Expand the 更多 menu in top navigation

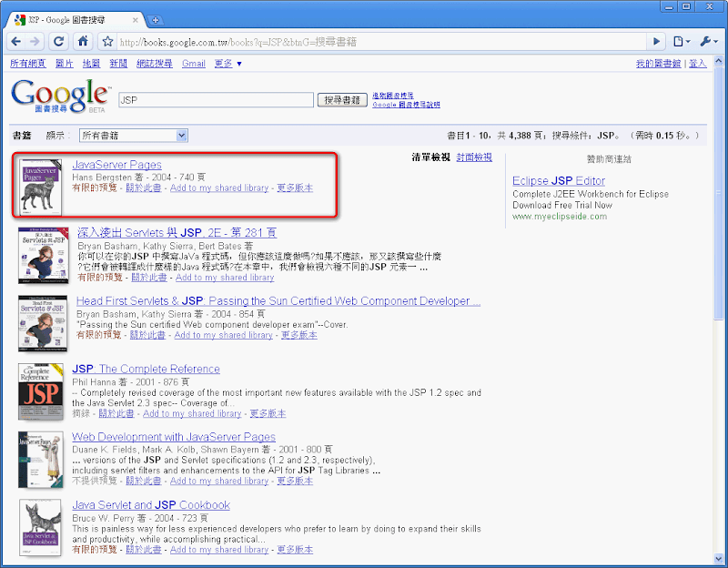coord(228,64)
